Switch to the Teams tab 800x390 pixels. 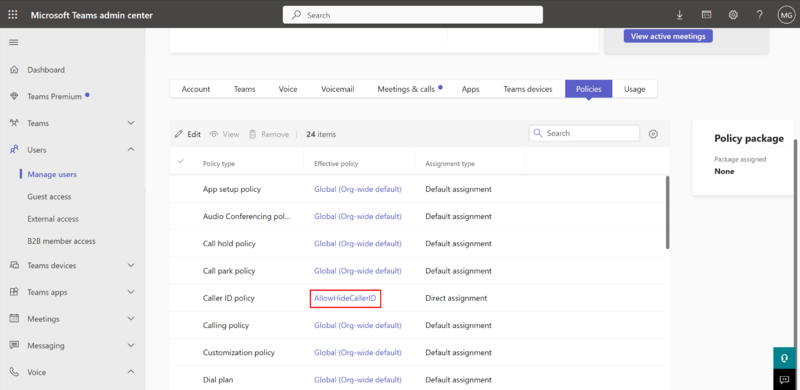coord(245,89)
